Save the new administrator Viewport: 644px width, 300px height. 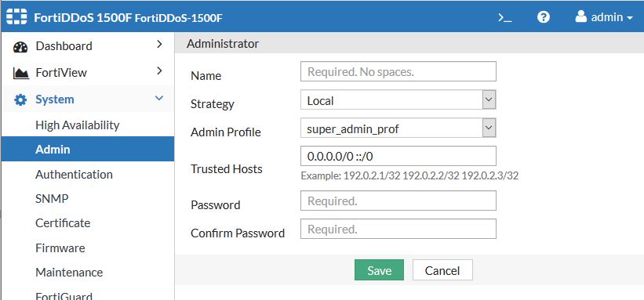[379, 270]
